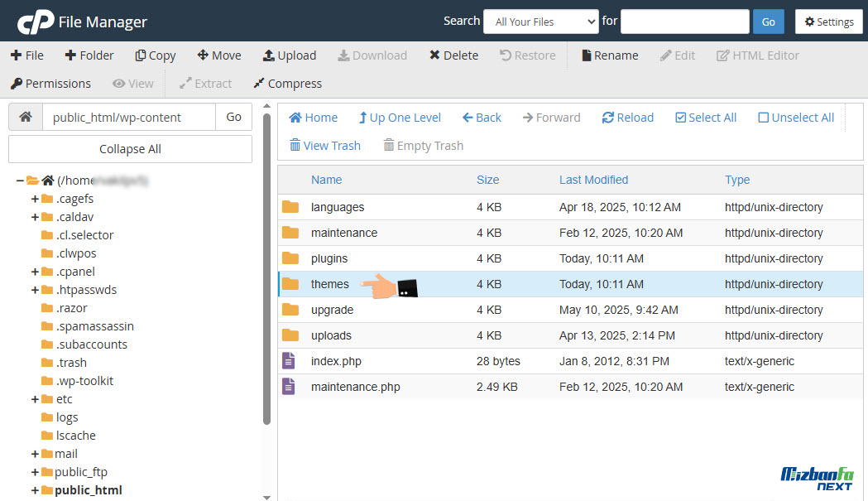The image size is (868, 501).
Task: Go to Home in file pane
Action: pos(314,118)
